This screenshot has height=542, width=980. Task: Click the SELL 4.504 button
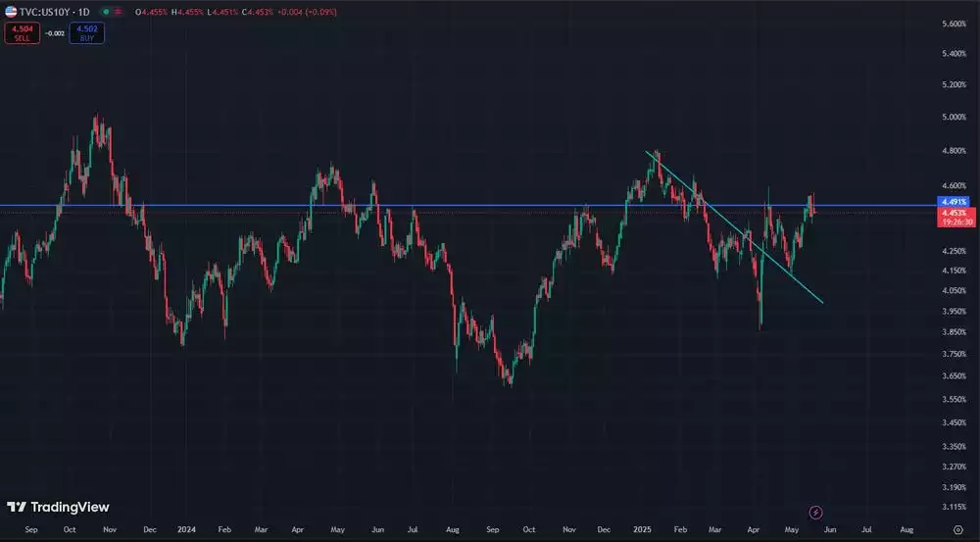tap(22, 33)
